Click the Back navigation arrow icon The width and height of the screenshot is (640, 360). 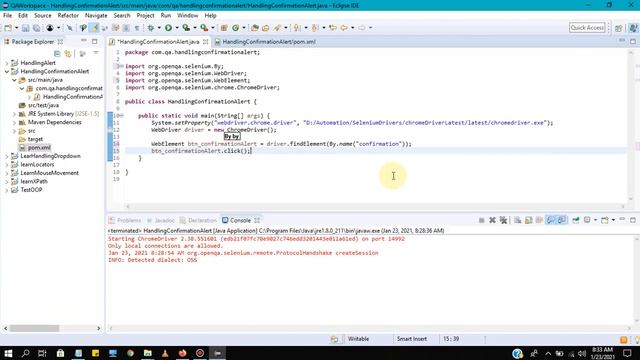[344, 28]
